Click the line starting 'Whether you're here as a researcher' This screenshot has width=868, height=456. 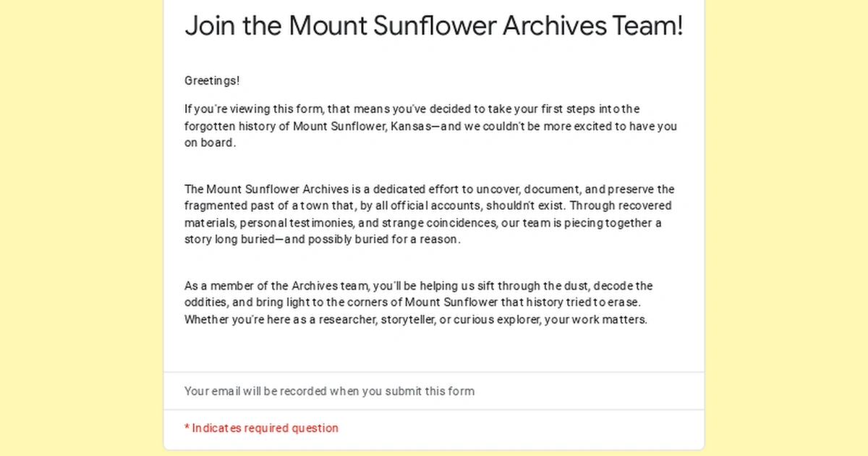point(415,319)
